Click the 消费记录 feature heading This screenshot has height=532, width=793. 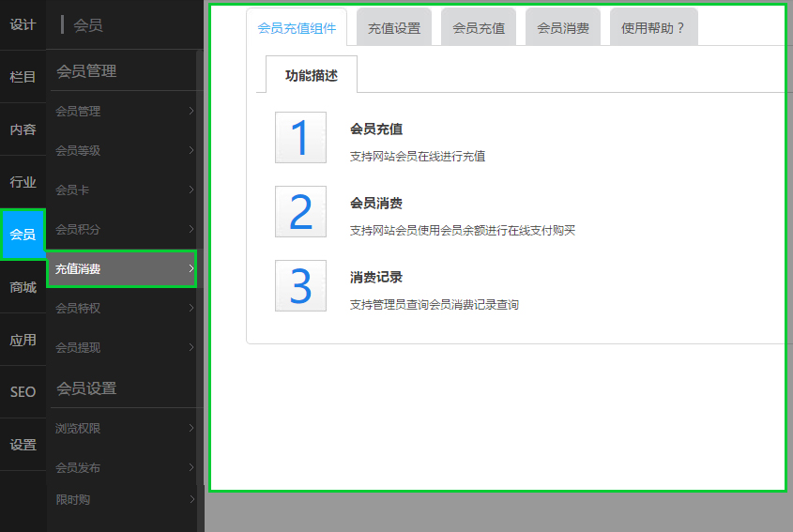tap(376, 277)
